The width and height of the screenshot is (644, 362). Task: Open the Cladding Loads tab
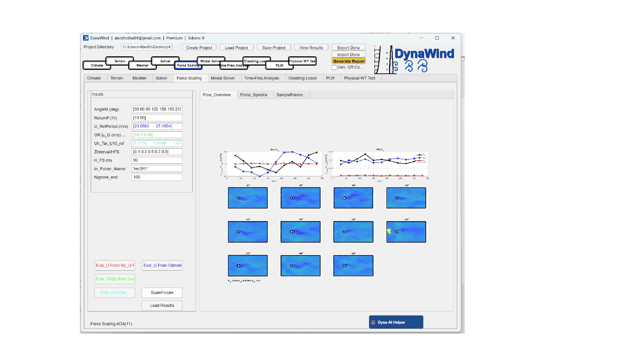tap(302, 78)
